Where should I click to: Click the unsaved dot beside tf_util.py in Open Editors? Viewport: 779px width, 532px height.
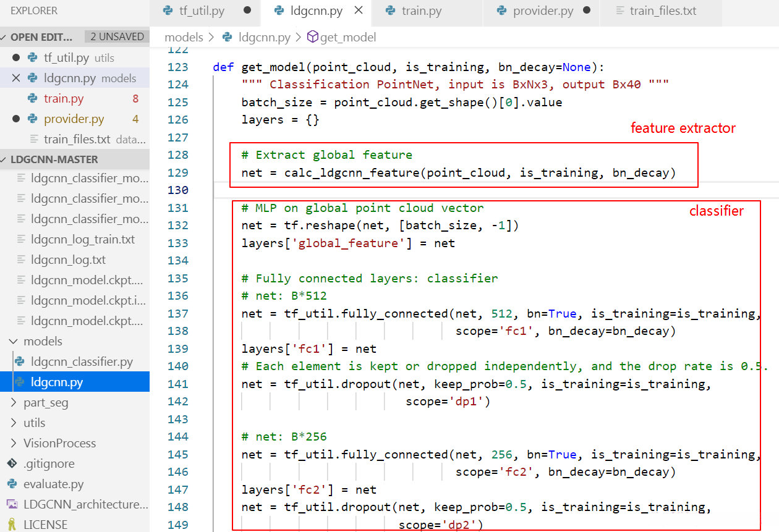point(16,57)
